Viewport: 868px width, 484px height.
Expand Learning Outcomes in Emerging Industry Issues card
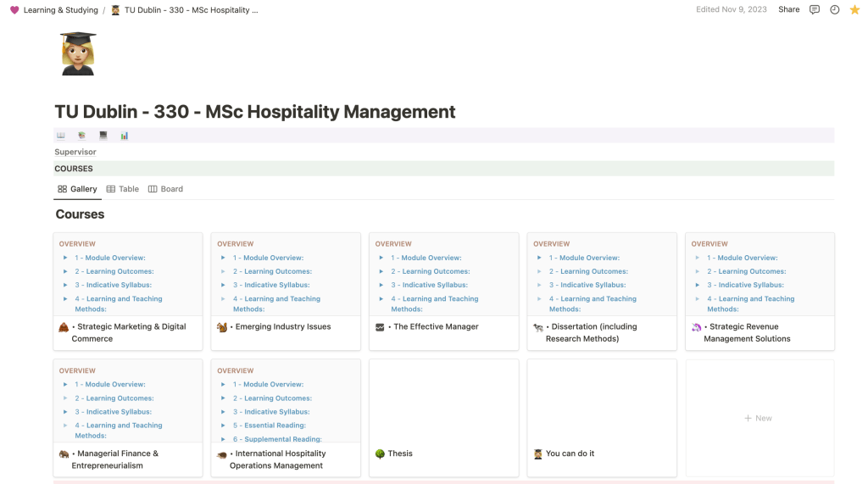click(x=223, y=271)
